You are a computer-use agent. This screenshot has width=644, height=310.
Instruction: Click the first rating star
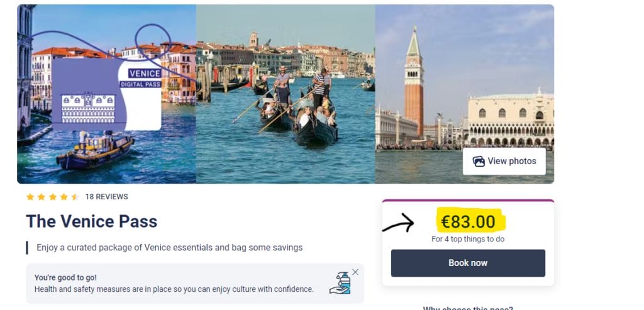30,197
